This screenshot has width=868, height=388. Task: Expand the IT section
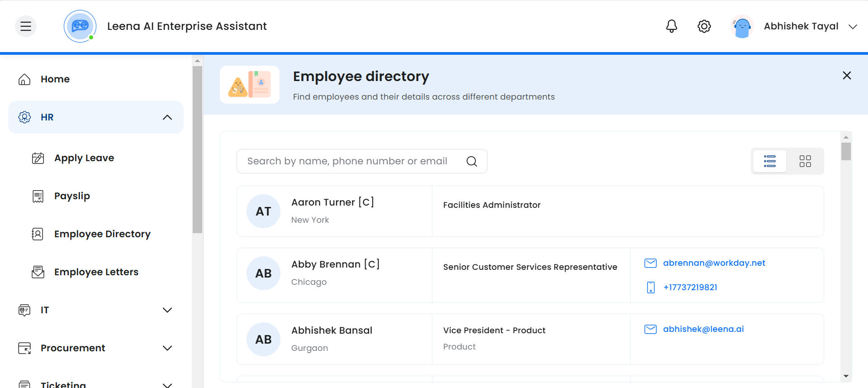click(x=167, y=310)
